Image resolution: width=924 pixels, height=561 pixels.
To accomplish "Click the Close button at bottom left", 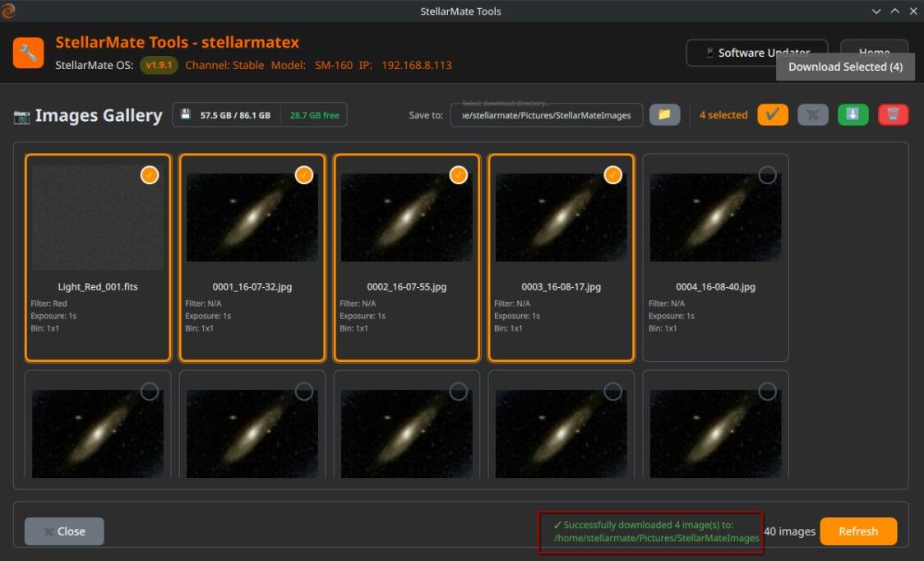I will (64, 531).
